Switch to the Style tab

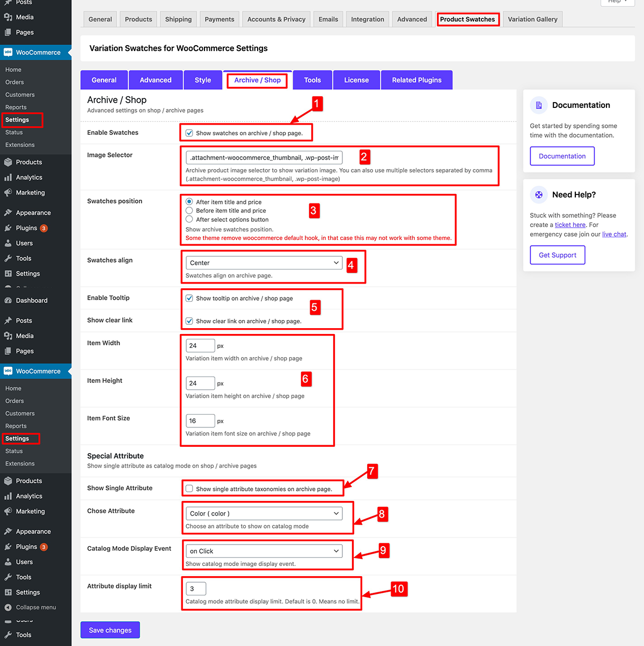coord(203,80)
